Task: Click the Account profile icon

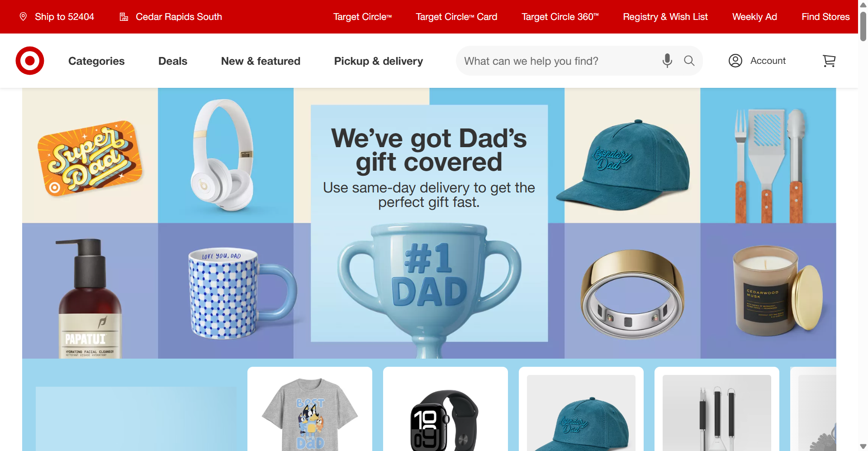Action: pos(735,61)
